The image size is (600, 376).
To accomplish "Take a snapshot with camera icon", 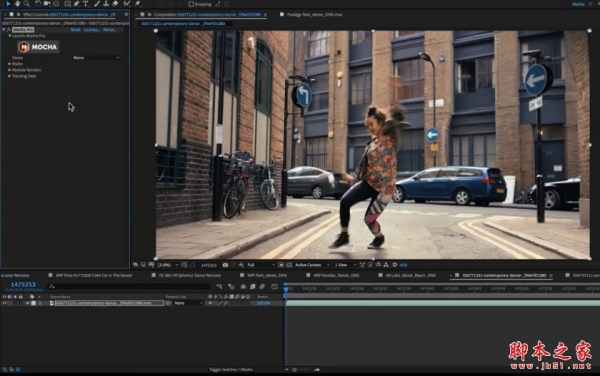I will tap(225, 265).
